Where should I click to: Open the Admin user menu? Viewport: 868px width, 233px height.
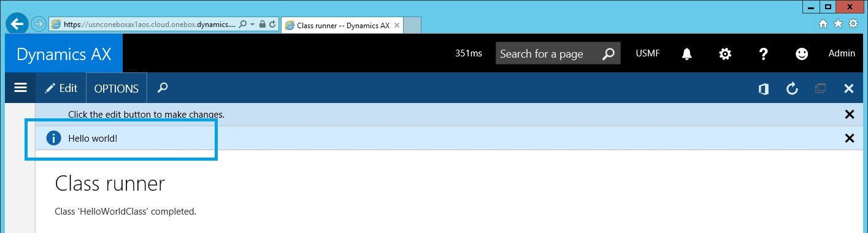[x=842, y=53]
